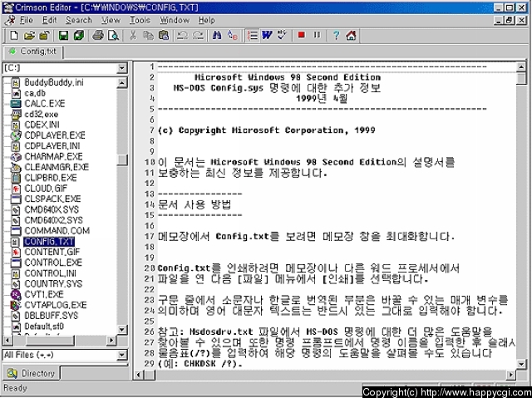
Task: Select DBLBUFF.SYS in the file list
Action: pos(52,316)
